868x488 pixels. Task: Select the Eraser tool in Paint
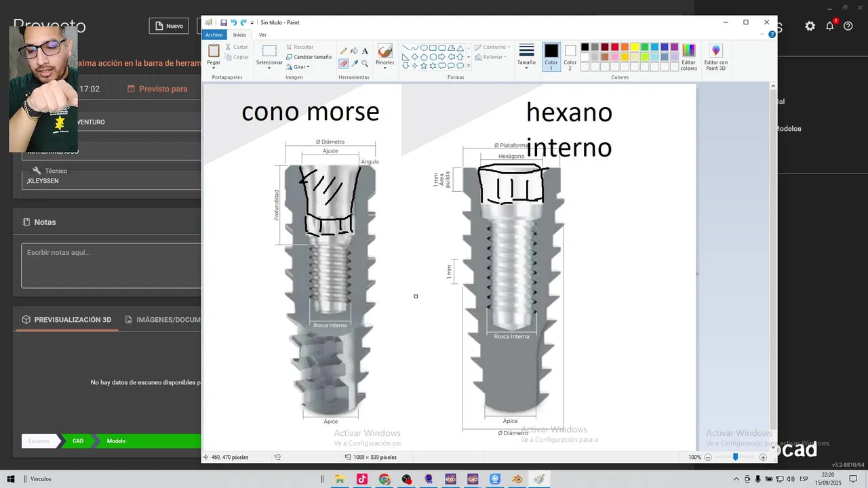pyautogui.click(x=344, y=64)
